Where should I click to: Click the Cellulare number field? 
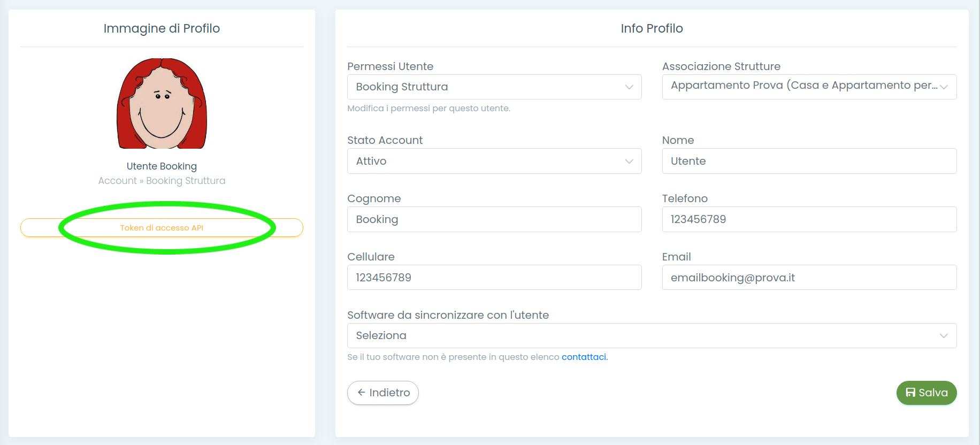494,278
